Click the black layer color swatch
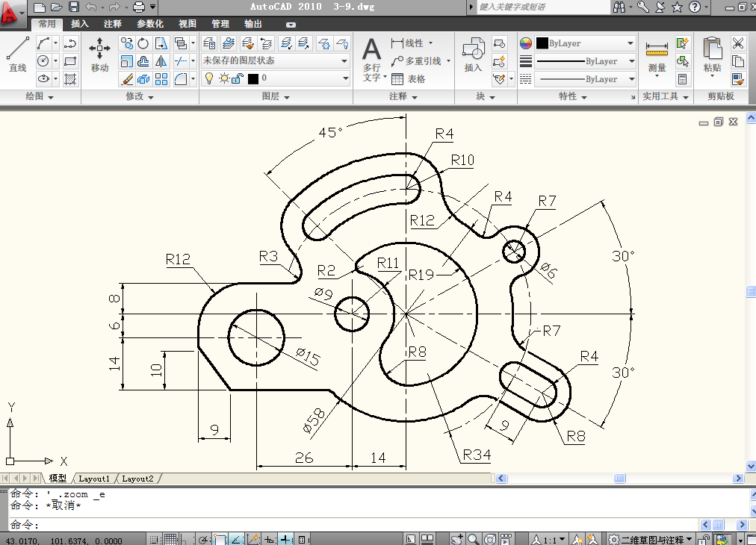This screenshot has height=545, width=756. click(253, 78)
